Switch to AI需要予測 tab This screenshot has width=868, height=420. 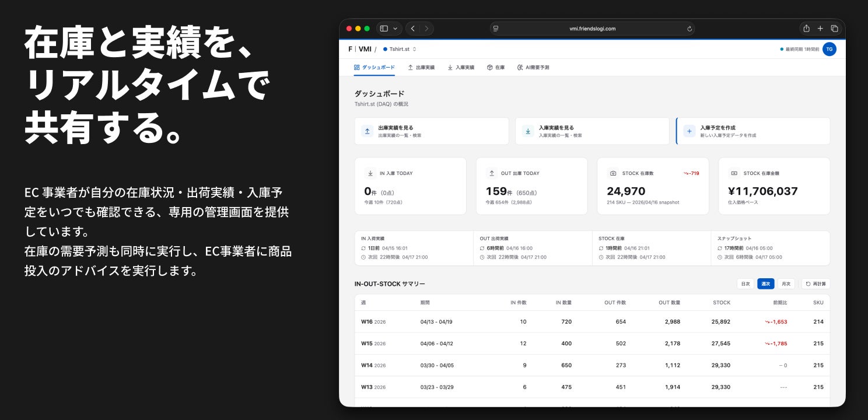(533, 68)
